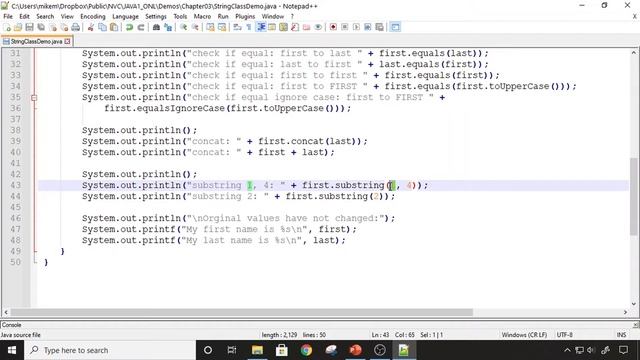Start macro recording with red dot icon
The width and height of the screenshot is (640, 360).
pyautogui.click(x=333, y=27)
